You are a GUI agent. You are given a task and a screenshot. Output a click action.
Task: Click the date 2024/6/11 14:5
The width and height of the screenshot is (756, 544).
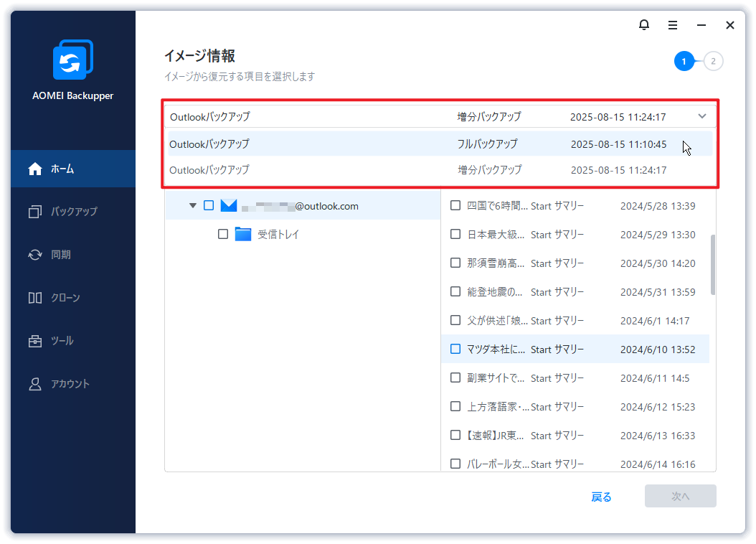pyautogui.click(x=655, y=378)
